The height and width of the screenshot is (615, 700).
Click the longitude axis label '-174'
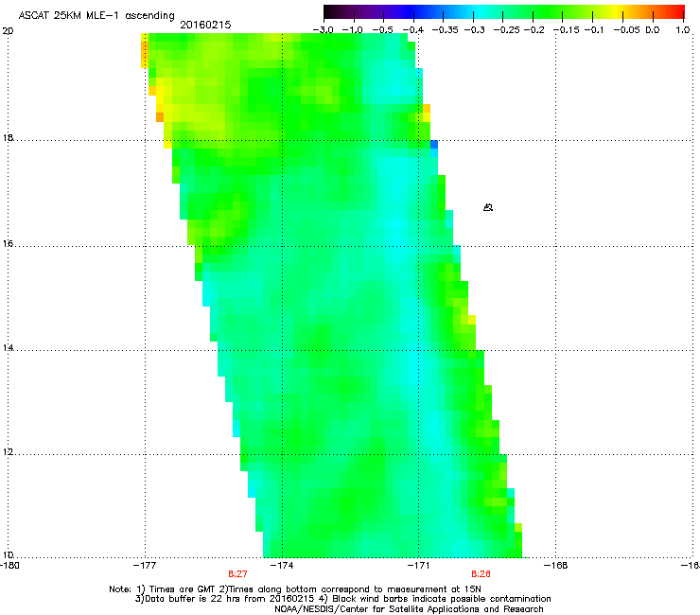click(282, 566)
